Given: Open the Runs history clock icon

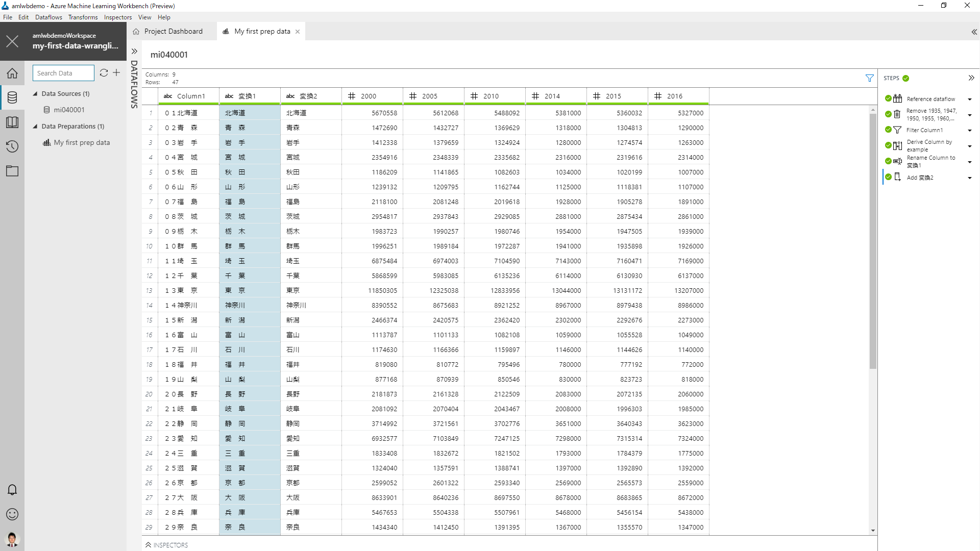Looking at the screenshot, I should [12, 147].
